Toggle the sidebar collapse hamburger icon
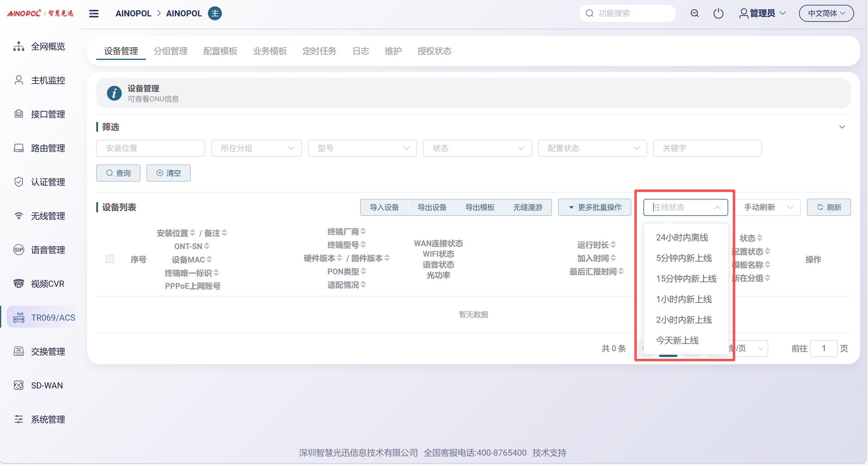This screenshot has width=868, height=465. tap(94, 14)
